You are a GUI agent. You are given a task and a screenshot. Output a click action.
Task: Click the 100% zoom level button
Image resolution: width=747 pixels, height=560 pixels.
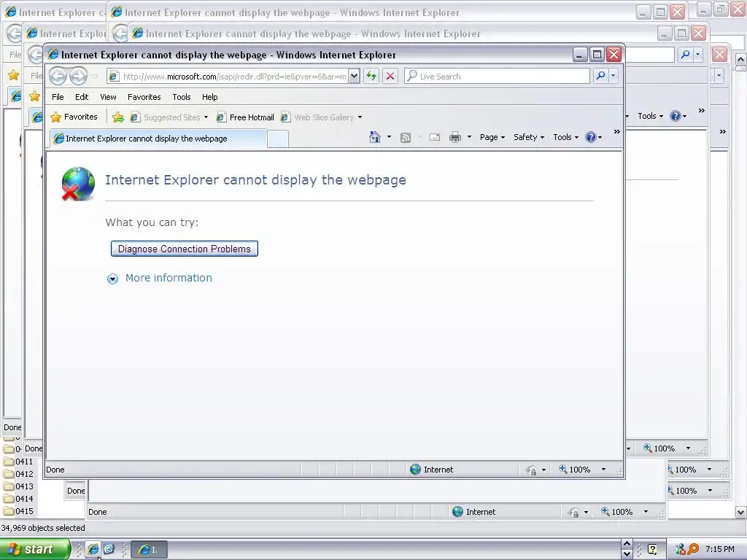[575, 470]
